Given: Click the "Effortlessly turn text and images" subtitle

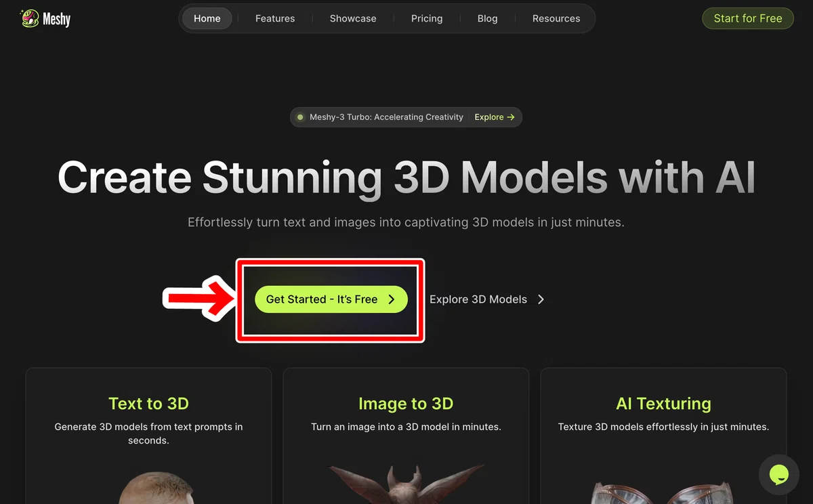Looking at the screenshot, I should 406,222.
